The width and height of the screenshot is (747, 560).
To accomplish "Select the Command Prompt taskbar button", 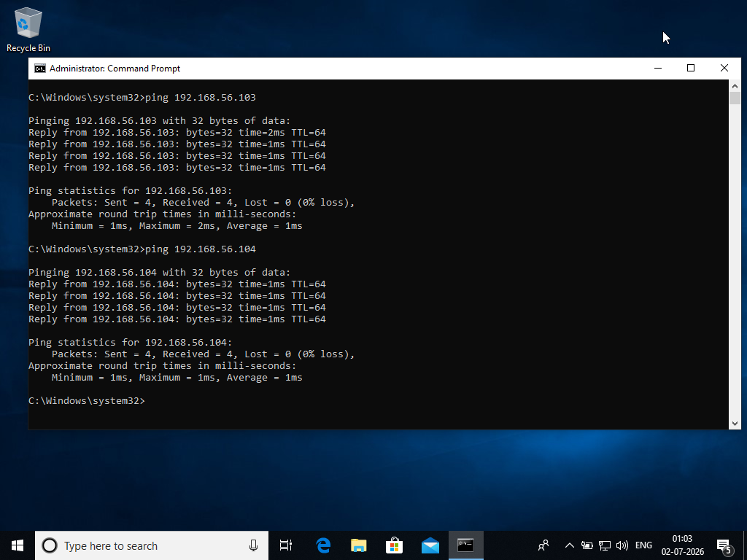I will click(466, 545).
